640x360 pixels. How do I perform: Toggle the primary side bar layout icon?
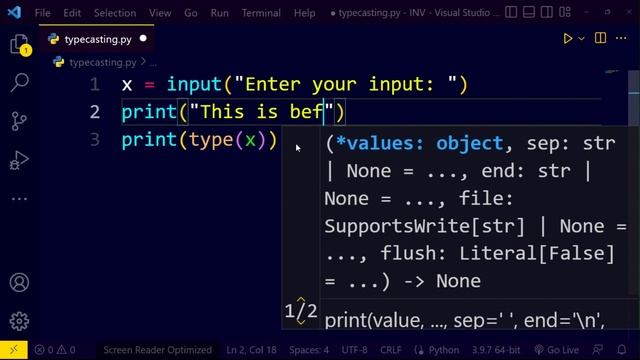(511, 12)
